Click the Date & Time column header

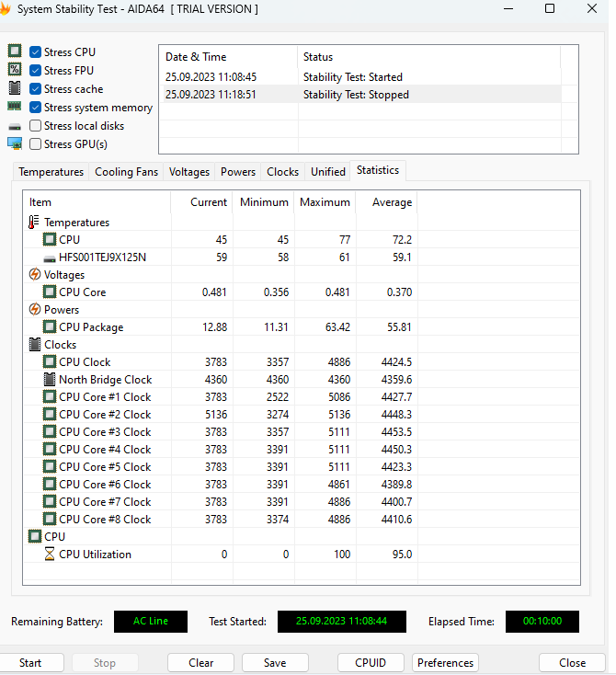tap(229, 57)
